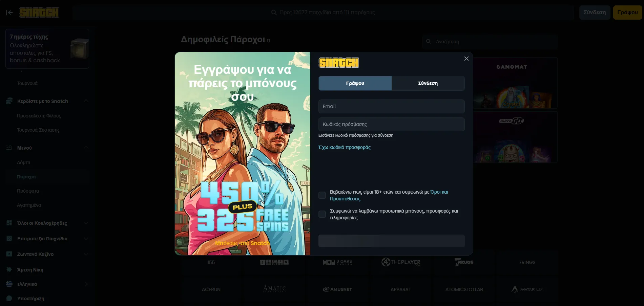Open the 7Mojos provider logo
Viewport: 644px width, 306px height.
click(464, 262)
